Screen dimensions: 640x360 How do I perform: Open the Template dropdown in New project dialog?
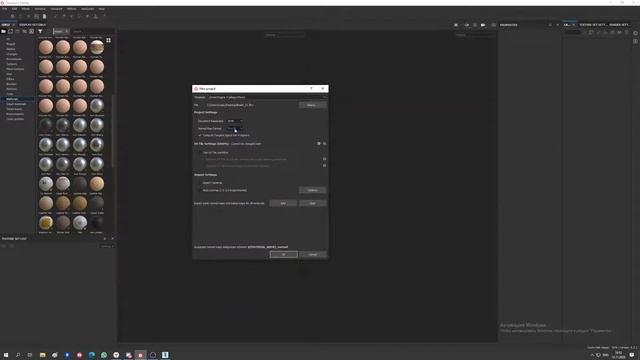click(267, 97)
